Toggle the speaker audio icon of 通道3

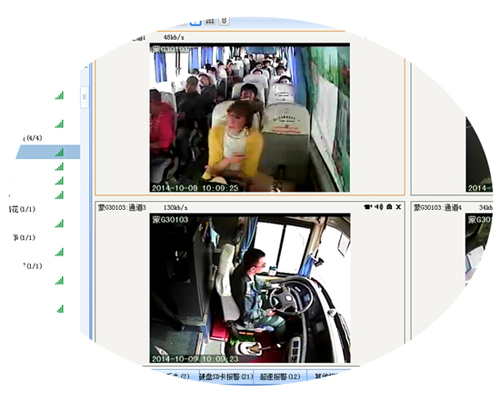tap(379, 207)
